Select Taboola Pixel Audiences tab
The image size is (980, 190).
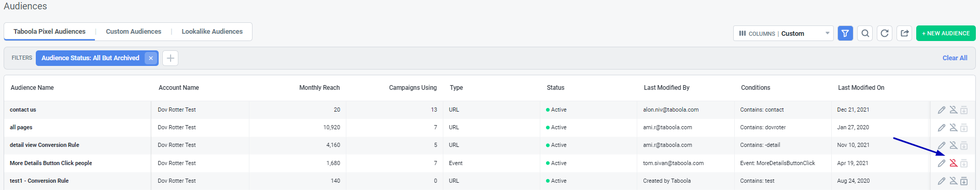click(x=49, y=32)
